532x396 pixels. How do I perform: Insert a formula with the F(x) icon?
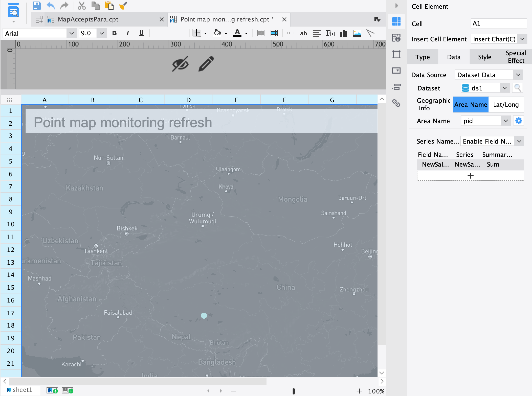click(x=330, y=33)
